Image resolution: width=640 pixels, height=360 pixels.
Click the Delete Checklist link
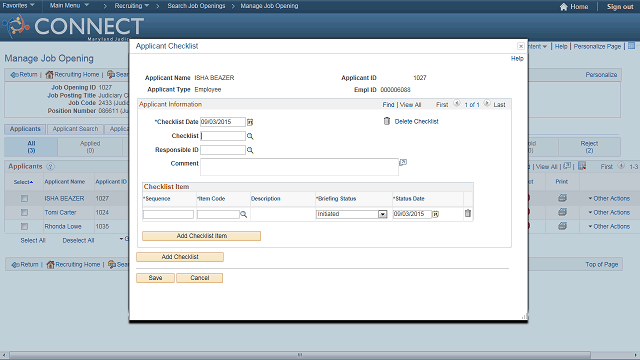[416, 122]
